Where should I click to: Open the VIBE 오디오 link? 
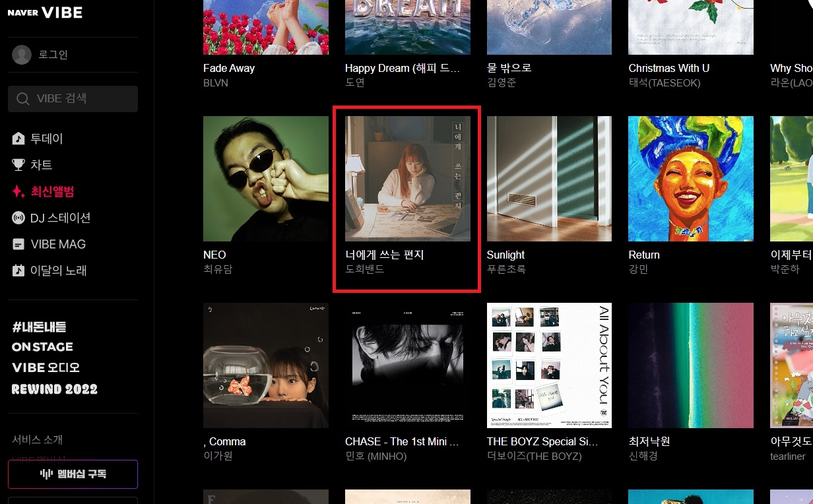pos(46,367)
